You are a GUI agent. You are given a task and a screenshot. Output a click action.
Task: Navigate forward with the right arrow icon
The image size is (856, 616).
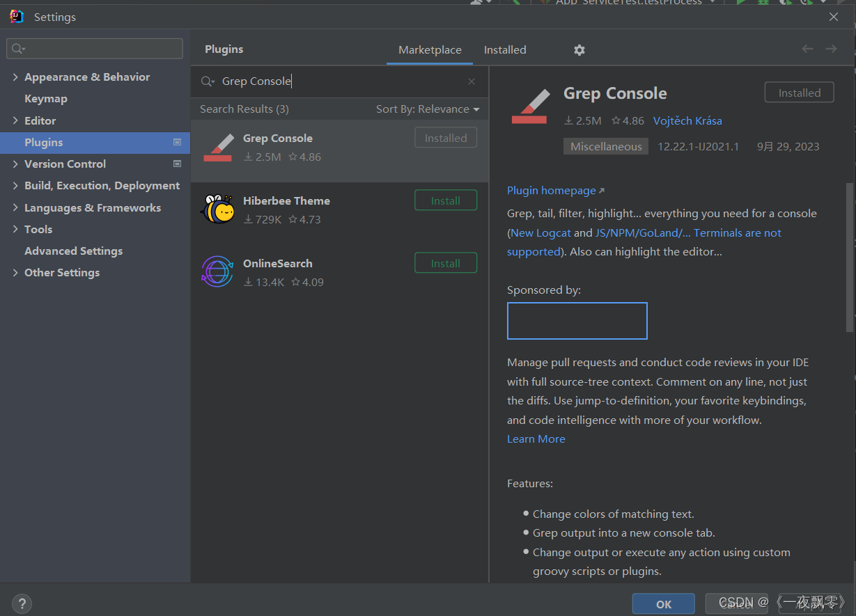[831, 49]
